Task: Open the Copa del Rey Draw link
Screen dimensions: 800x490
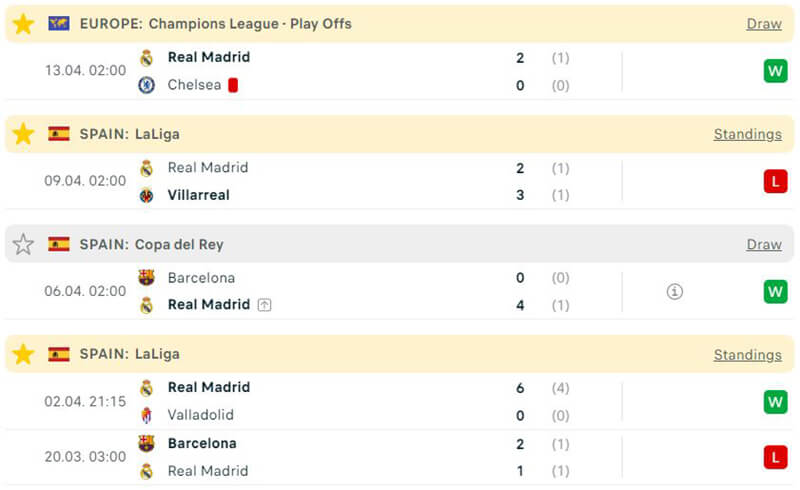Action: [x=763, y=244]
